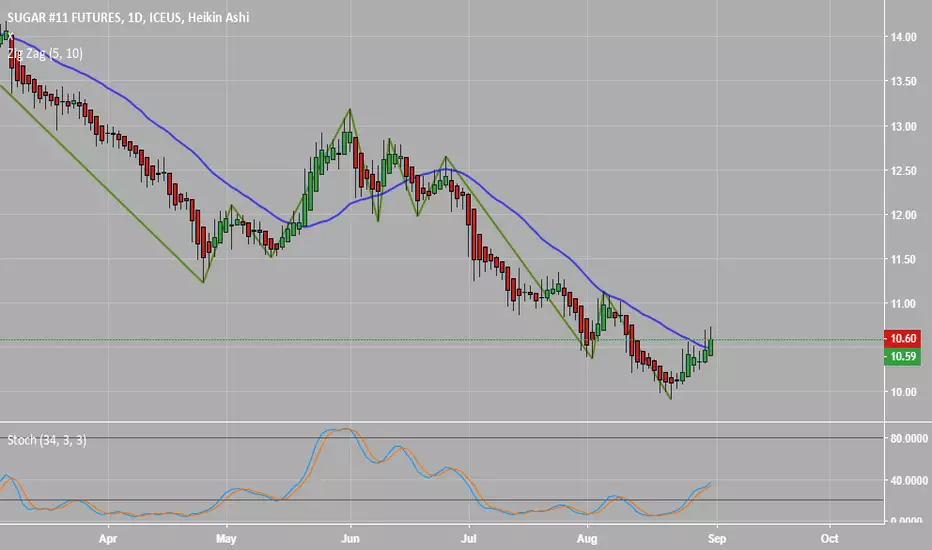Click the 14.00 price axis label
Image resolution: width=932 pixels, height=550 pixels.
point(903,37)
